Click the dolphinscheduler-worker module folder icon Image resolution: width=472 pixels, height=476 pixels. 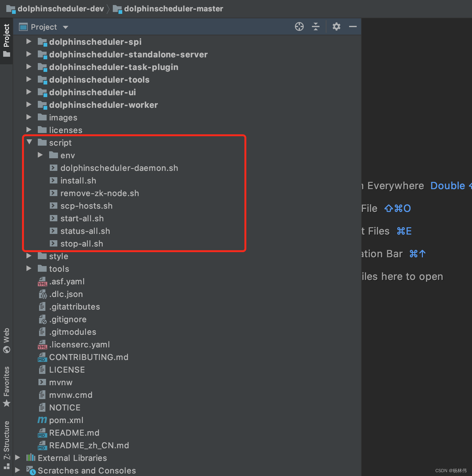tap(42, 105)
